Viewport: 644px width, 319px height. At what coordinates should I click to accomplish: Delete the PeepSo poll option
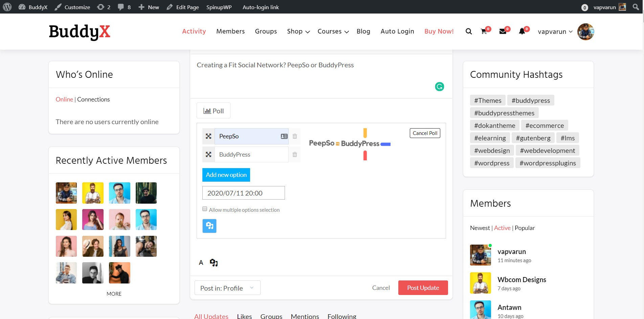(295, 136)
